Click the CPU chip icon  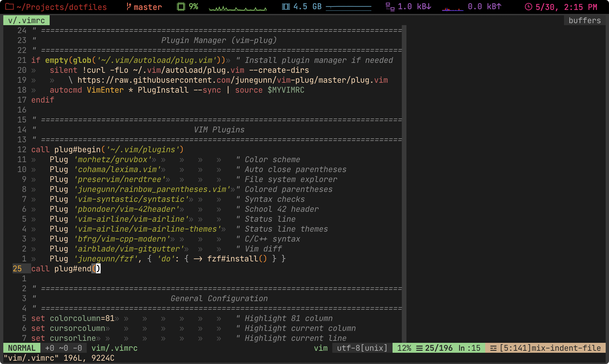pyautogui.click(x=181, y=7)
